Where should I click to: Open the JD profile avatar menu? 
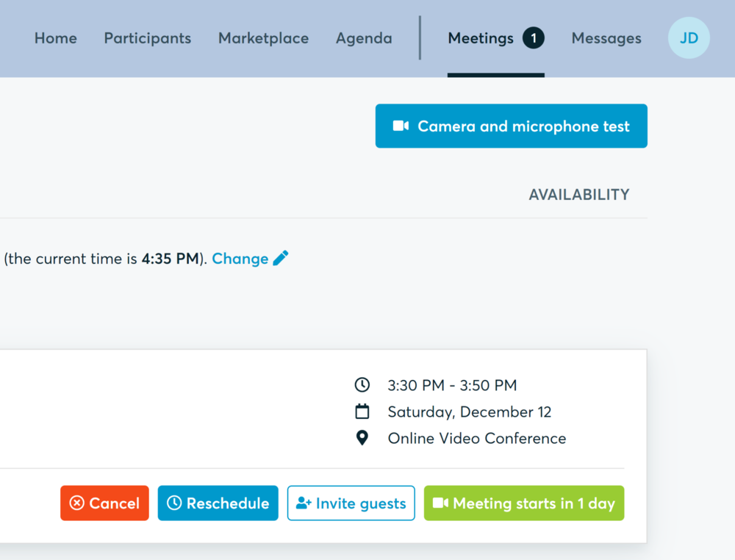click(x=689, y=38)
